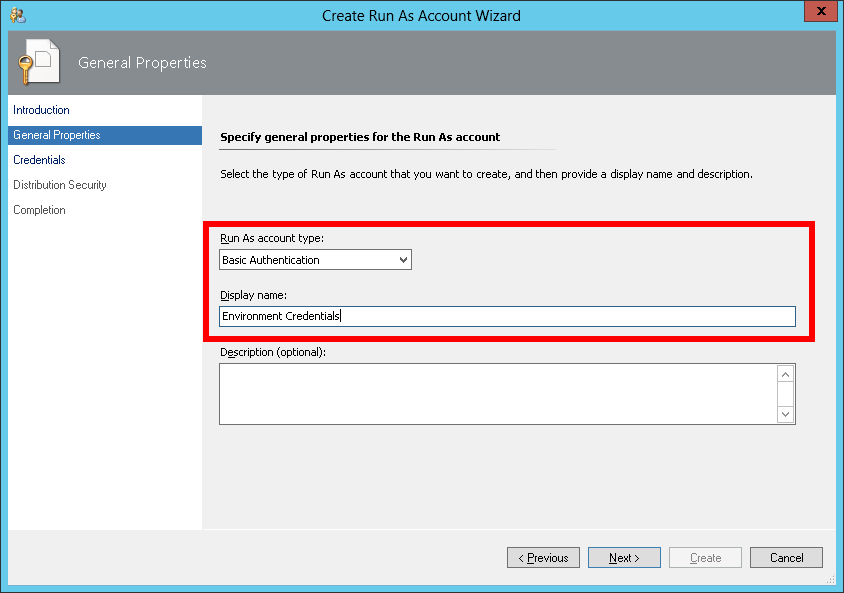The image size is (844, 593).
Task: Focus the Description (optional) text box
Action: pos(497,393)
